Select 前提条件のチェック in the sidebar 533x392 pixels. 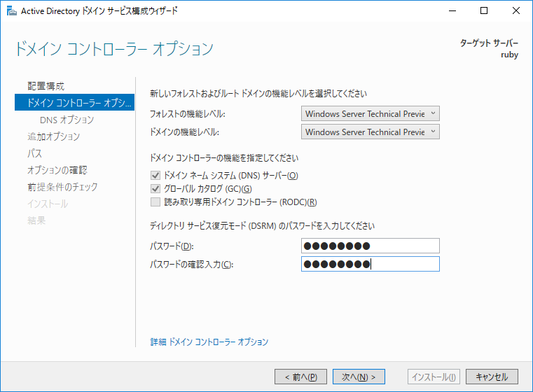[62, 187]
